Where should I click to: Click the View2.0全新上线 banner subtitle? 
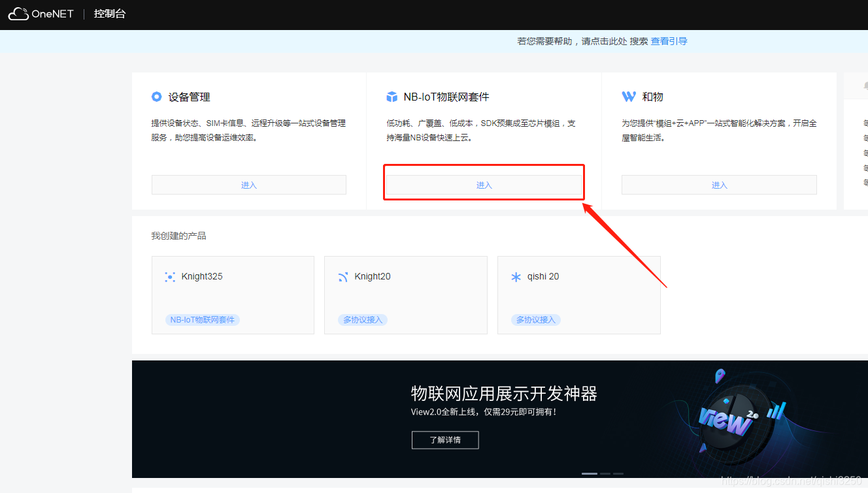(x=484, y=413)
